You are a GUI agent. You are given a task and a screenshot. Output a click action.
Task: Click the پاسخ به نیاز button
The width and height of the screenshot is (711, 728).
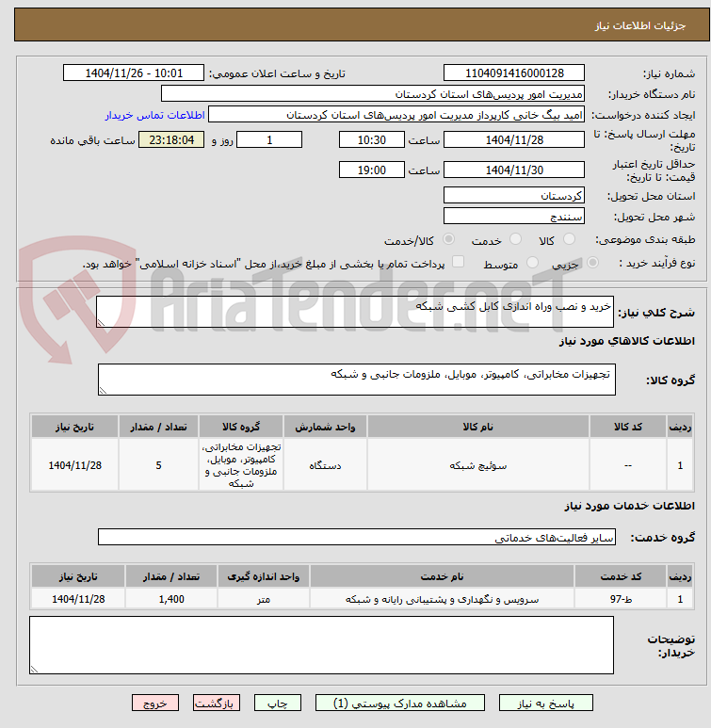pyautogui.click(x=545, y=703)
